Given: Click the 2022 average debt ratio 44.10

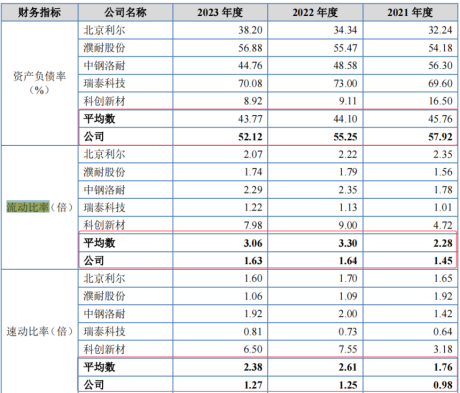Looking at the screenshot, I should coord(345,119).
